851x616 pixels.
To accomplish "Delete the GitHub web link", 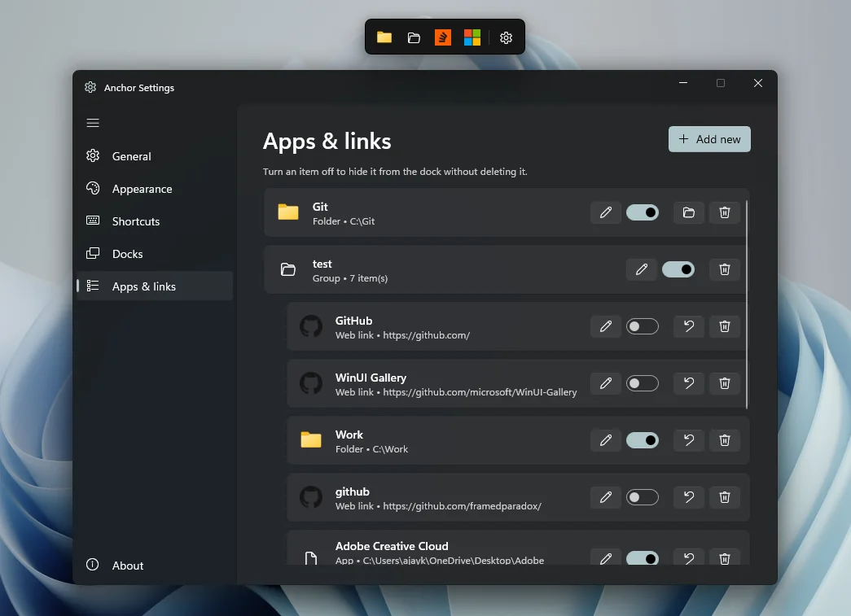I will point(725,326).
